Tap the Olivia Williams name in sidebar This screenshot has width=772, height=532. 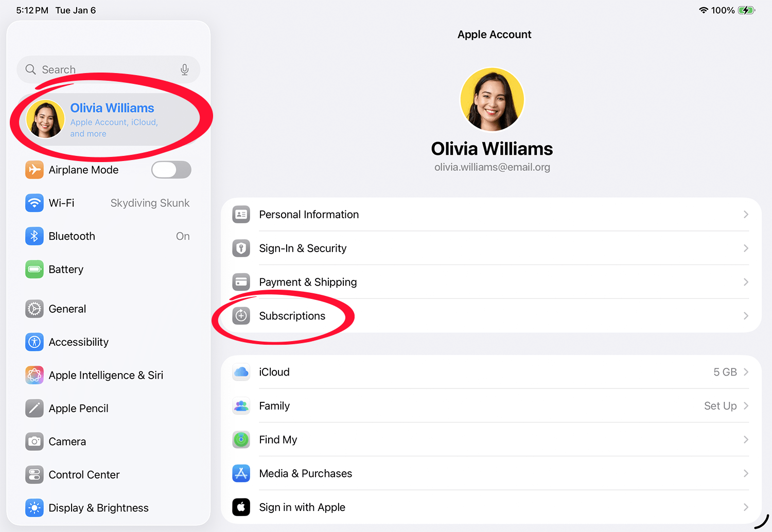pyautogui.click(x=112, y=108)
